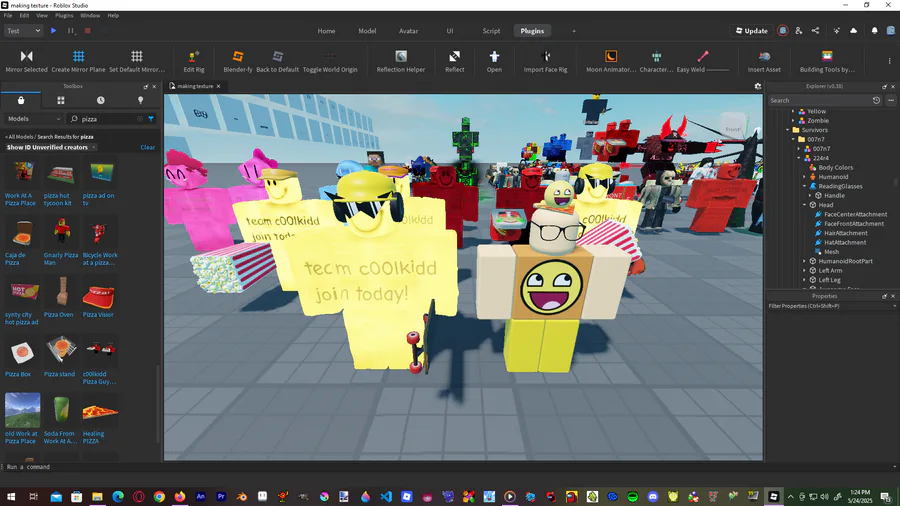Open Models category dropdown in Toolbox
900x506 pixels.
point(34,119)
